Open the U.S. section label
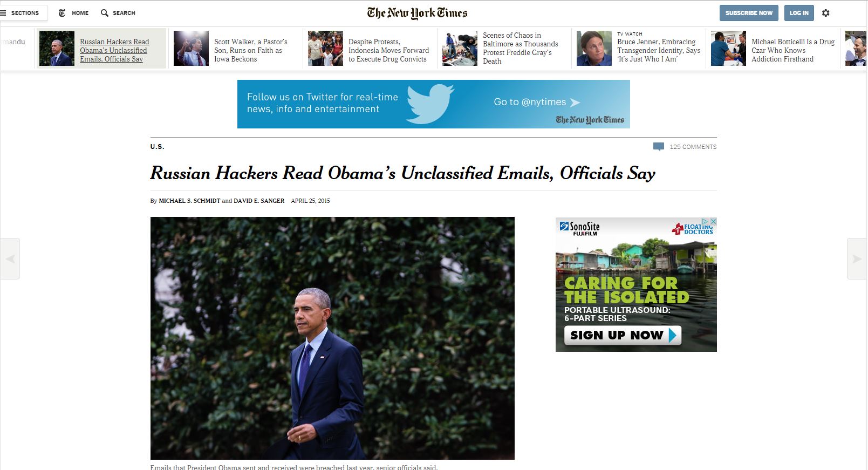This screenshot has width=868, height=470. pyautogui.click(x=157, y=147)
